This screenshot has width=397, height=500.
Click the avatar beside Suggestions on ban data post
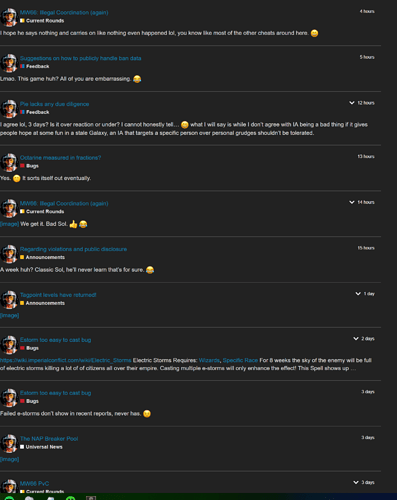(9, 63)
